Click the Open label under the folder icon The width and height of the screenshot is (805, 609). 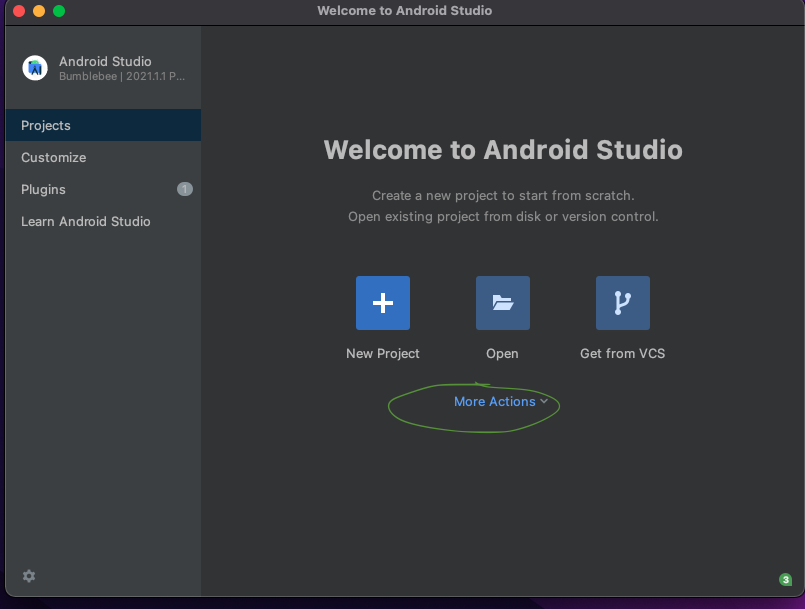pos(502,354)
